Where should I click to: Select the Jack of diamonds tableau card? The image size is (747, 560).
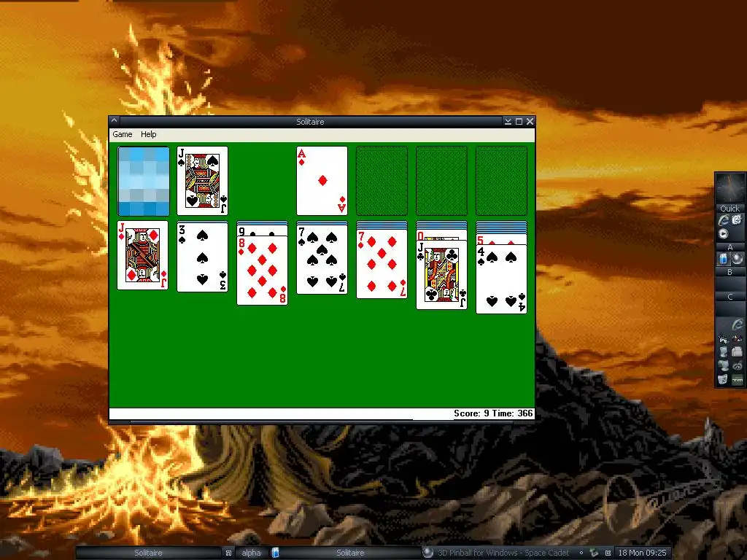(142, 255)
